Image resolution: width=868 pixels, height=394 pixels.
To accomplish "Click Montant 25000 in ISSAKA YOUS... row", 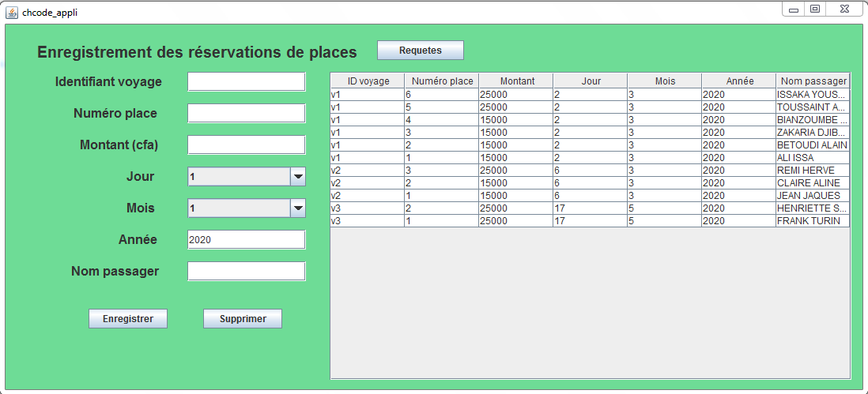I will 516,95.
